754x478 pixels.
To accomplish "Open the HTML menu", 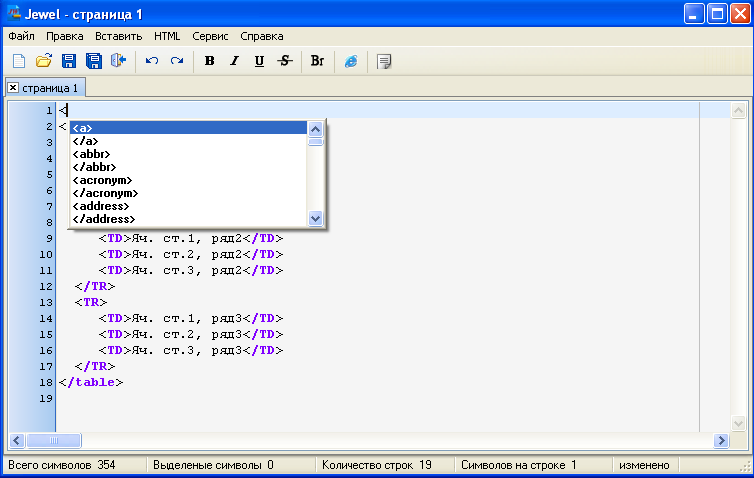I will [x=167, y=36].
